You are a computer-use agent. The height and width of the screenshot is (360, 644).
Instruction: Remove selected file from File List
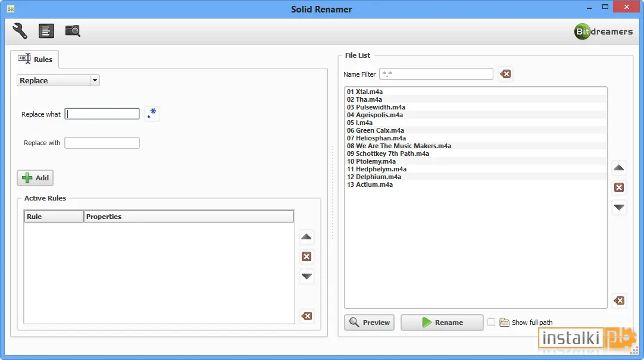619,187
